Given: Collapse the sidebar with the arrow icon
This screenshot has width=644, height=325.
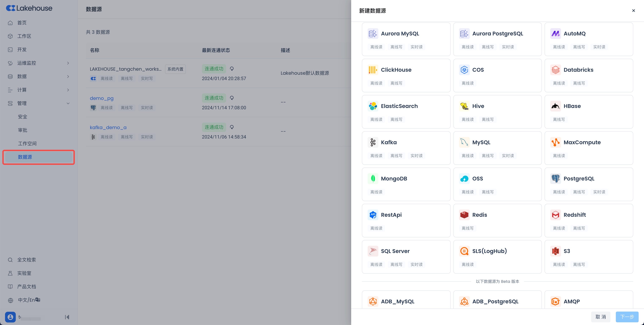Looking at the screenshot, I should pos(67,317).
